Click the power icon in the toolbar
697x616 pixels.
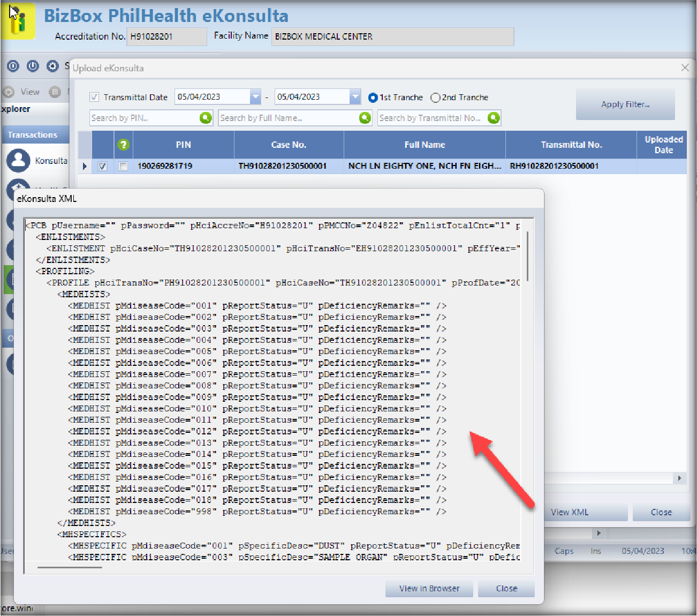tap(33, 66)
